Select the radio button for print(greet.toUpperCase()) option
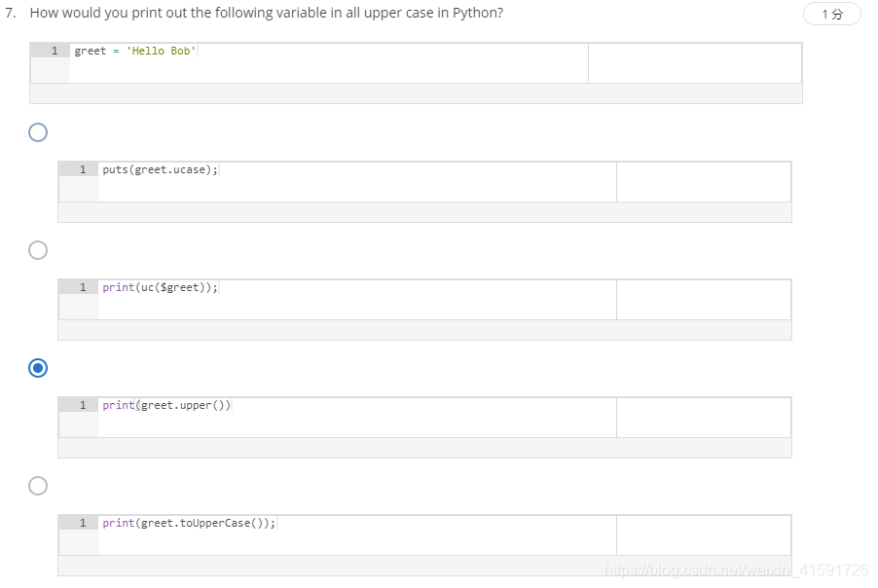 (x=37, y=485)
